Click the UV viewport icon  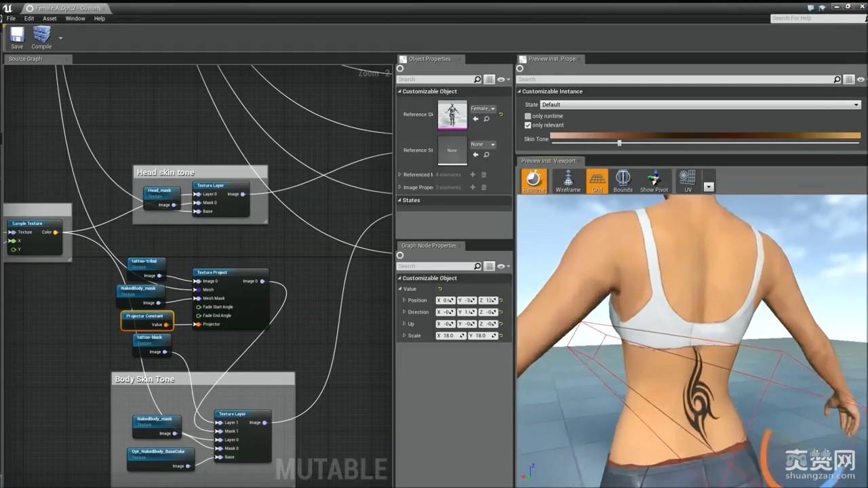click(x=688, y=180)
